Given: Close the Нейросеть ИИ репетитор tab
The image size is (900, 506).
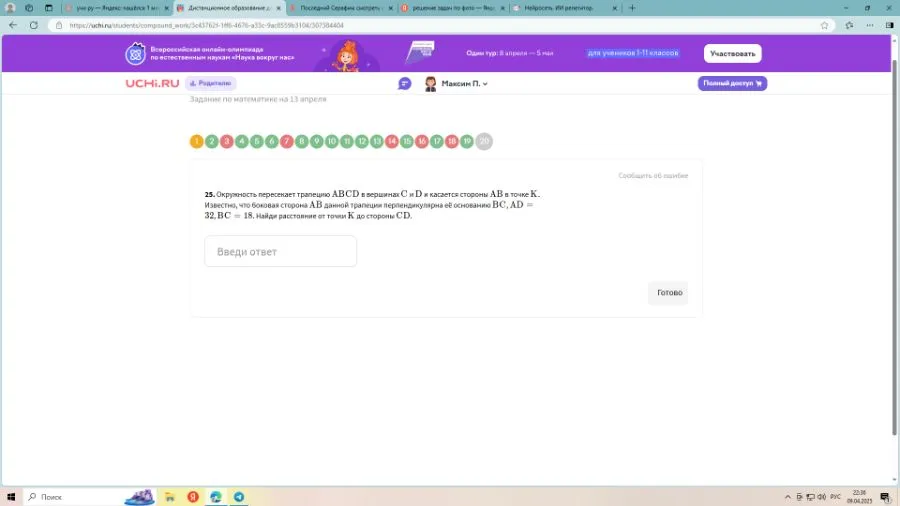Looking at the screenshot, I should coord(614,8).
